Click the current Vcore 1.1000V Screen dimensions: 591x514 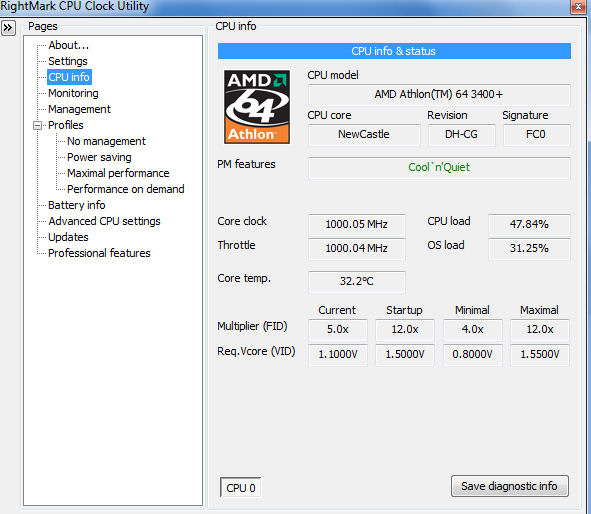click(x=338, y=354)
